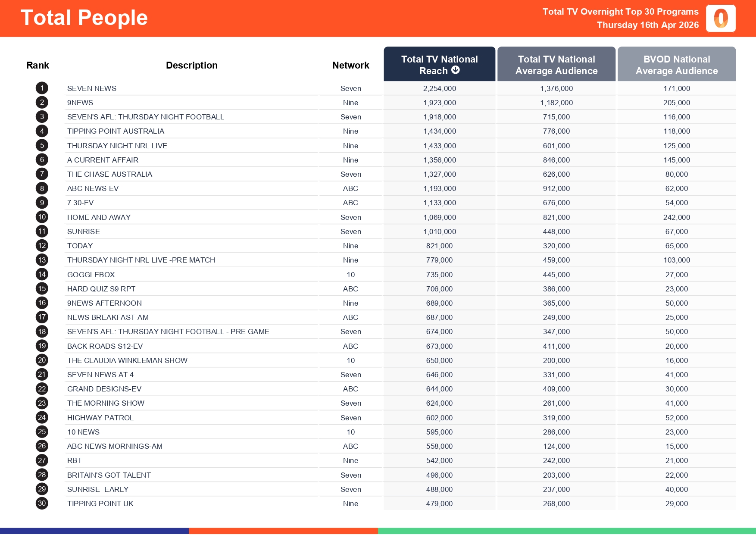The width and height of the screenshot is (756, 535).
Task: Click the Network column header
Action: point(350,65)
